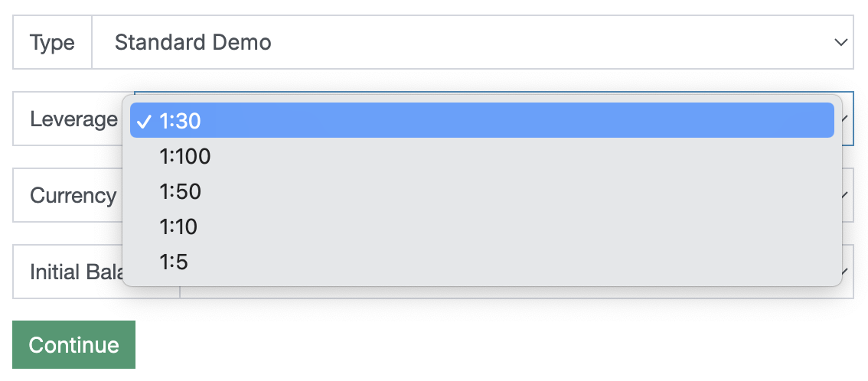
Task: Click the Currency select box edge
Action: pos(849,207)
